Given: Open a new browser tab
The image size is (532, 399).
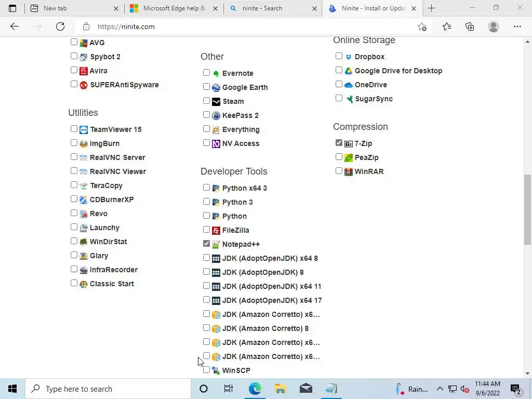Looking at the screenshot, I should (x=431, y=8).
